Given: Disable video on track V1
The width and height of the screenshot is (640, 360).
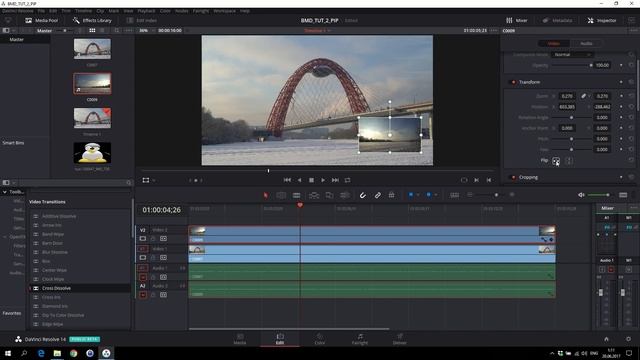Looking at the screenshot, I should [x=143, y=258].
